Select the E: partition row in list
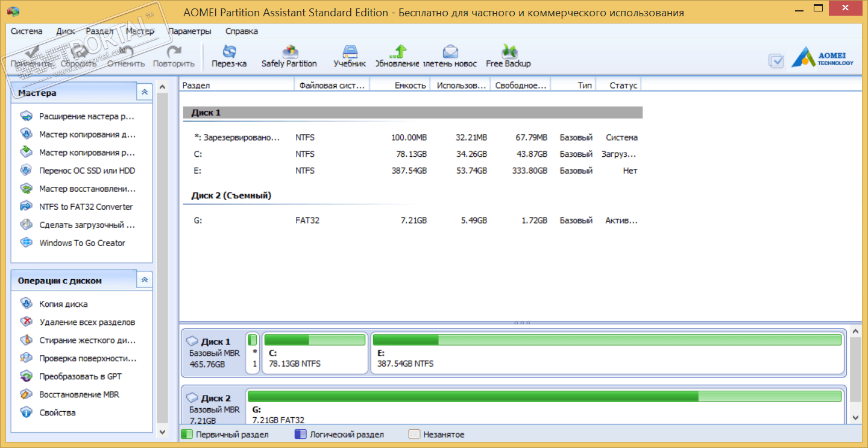 pos(412,171)
